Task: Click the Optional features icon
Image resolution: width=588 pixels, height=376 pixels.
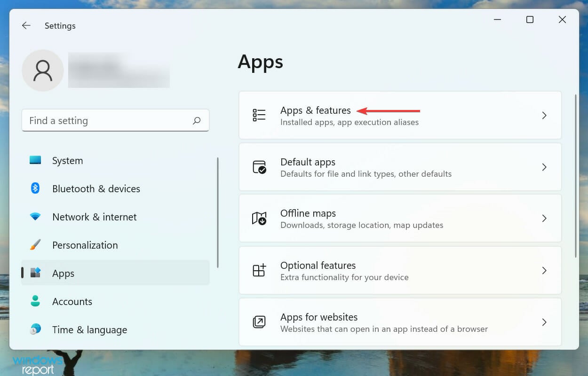Action: coord(259,270)
